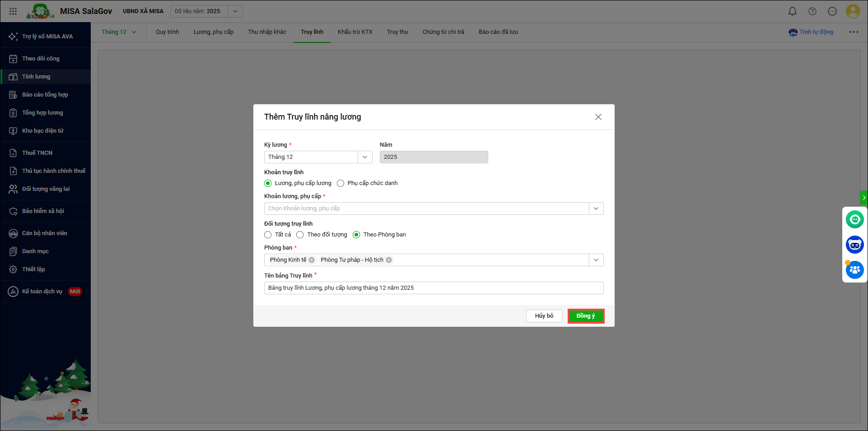The width and height of the screenshot is (868, 431).
Task: Open the user avatar profile
Action: tap(852, 11)
